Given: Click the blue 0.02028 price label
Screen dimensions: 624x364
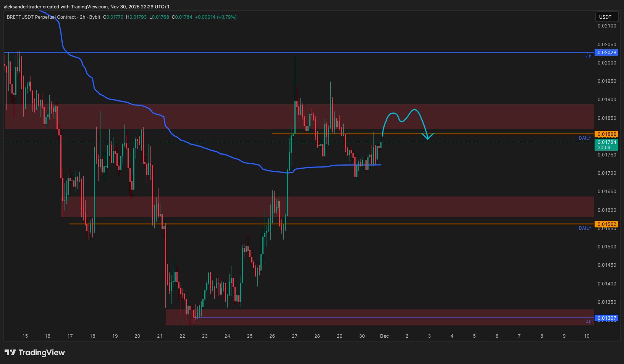Looking at the screenshot, I should [x=606, y=53].
